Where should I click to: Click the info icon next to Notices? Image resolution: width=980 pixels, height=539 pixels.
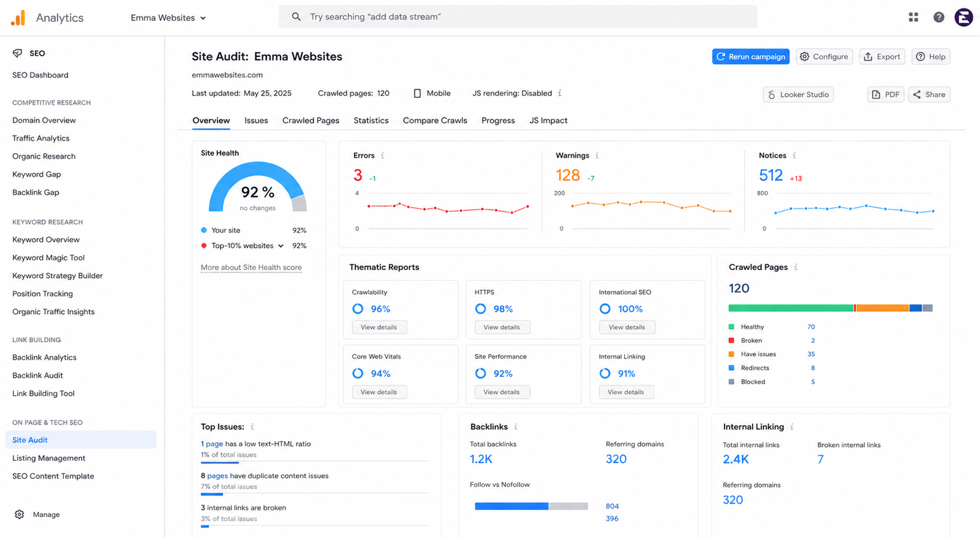[x=794, y=156]
